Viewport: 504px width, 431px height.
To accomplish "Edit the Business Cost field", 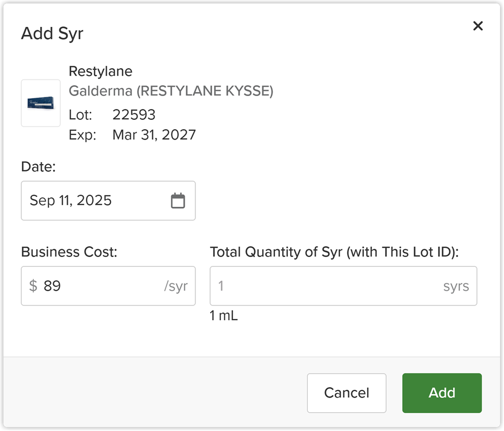I will click(x=108, y=286).
